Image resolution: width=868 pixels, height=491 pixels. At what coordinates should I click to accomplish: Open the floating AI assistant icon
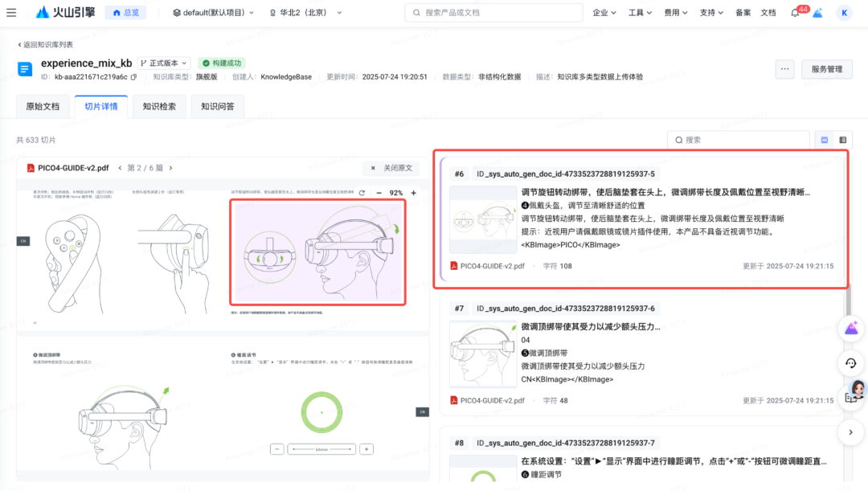coord(851,329)
